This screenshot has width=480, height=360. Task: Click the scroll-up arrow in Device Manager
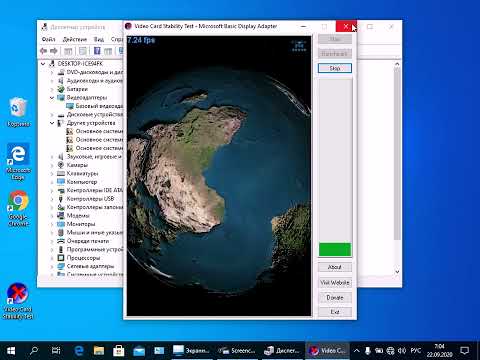(397, 64)
